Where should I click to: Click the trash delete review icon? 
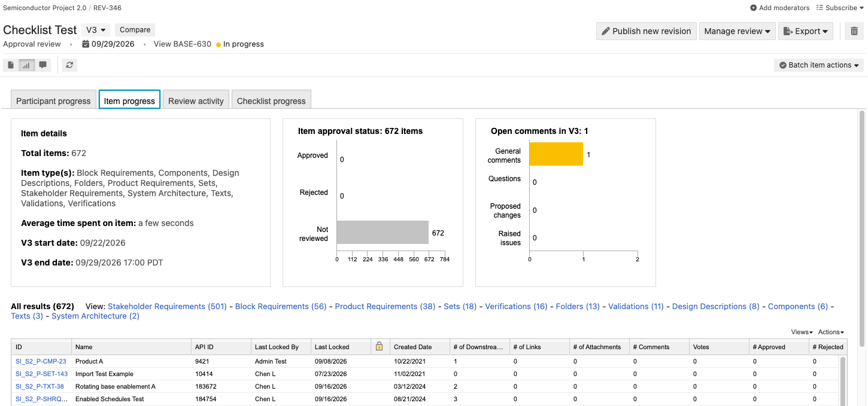point(854,31)
